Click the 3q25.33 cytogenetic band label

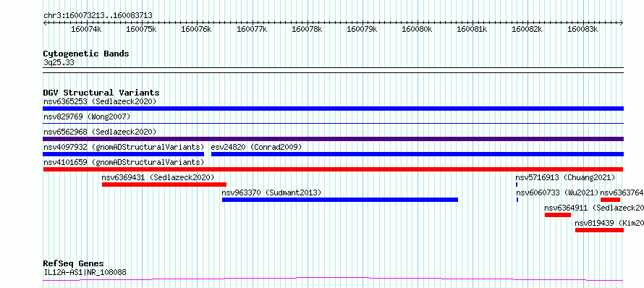click(x=59, y=63)
